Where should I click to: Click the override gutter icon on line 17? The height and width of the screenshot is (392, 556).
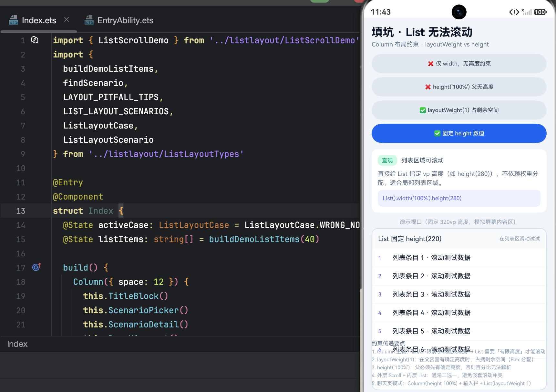[x=36, y=267]
